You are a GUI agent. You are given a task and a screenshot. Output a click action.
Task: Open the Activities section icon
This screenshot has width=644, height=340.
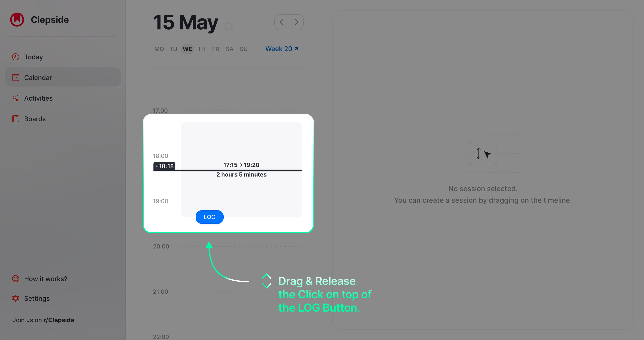(16, 98)
